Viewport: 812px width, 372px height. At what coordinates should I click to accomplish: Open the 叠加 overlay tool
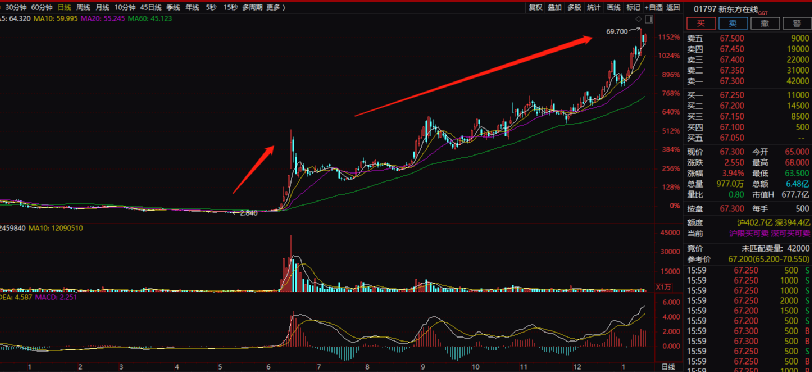coord(555,7)
